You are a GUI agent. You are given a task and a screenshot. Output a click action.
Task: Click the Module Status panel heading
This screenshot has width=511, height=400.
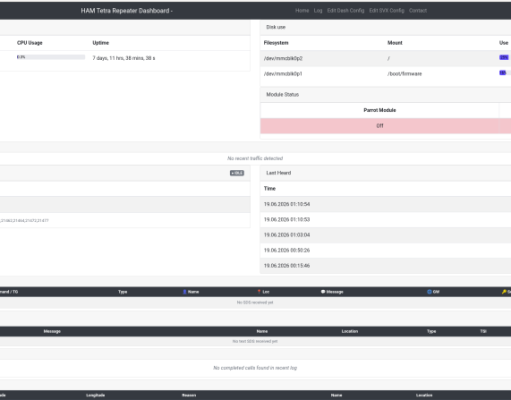[282, 95]
